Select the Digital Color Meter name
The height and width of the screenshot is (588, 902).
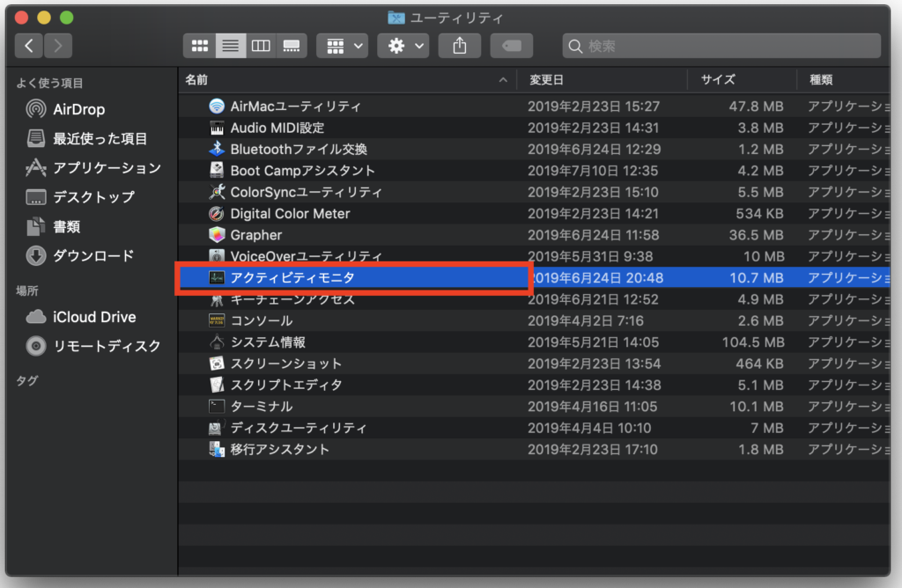click(290, 214)
